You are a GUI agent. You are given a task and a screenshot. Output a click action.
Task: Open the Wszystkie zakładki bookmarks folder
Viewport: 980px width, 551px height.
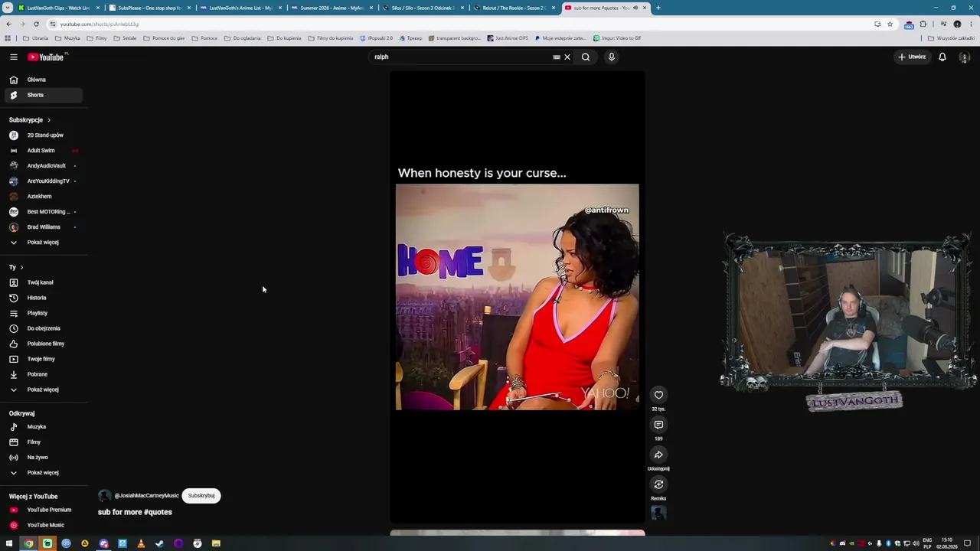(x=952, y=38)
